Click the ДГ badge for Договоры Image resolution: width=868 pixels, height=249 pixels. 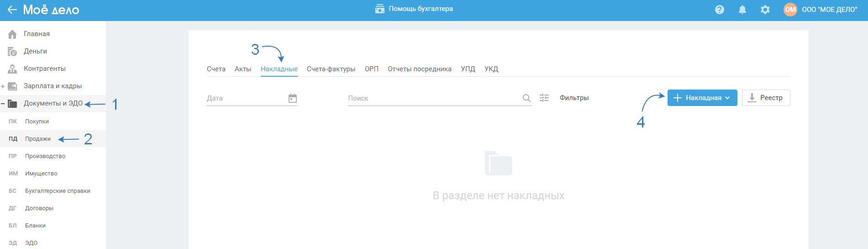13,208
